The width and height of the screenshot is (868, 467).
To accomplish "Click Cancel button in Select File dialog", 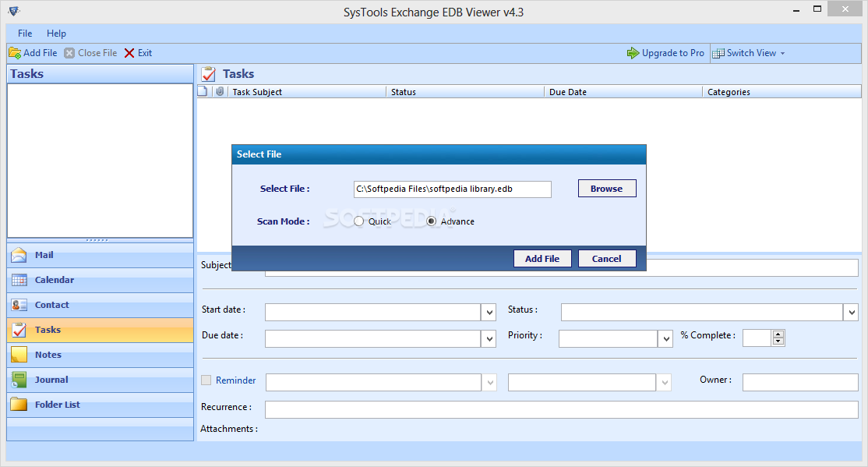I will click(607, 259).
